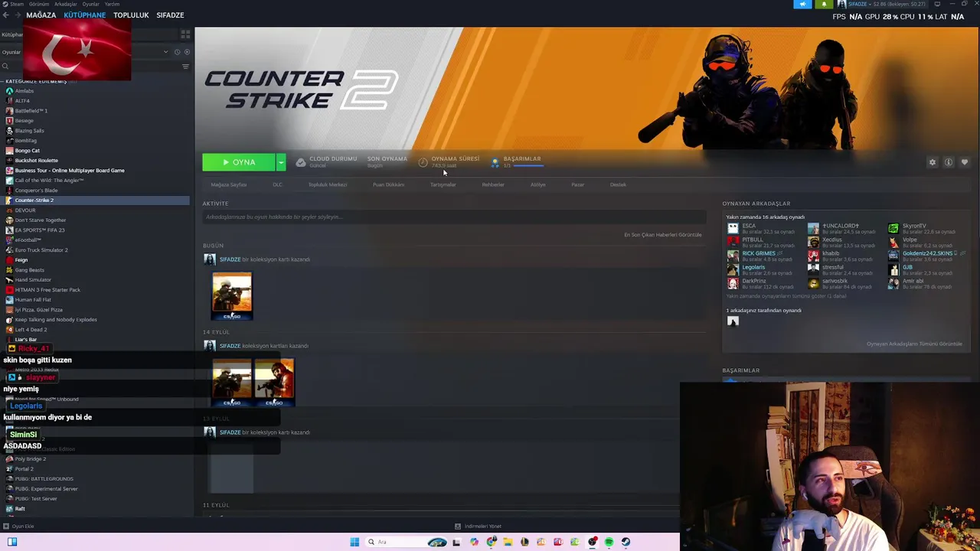Click the library search magnifier icon
Screen dimensions: 980x551
pos(5,67)
